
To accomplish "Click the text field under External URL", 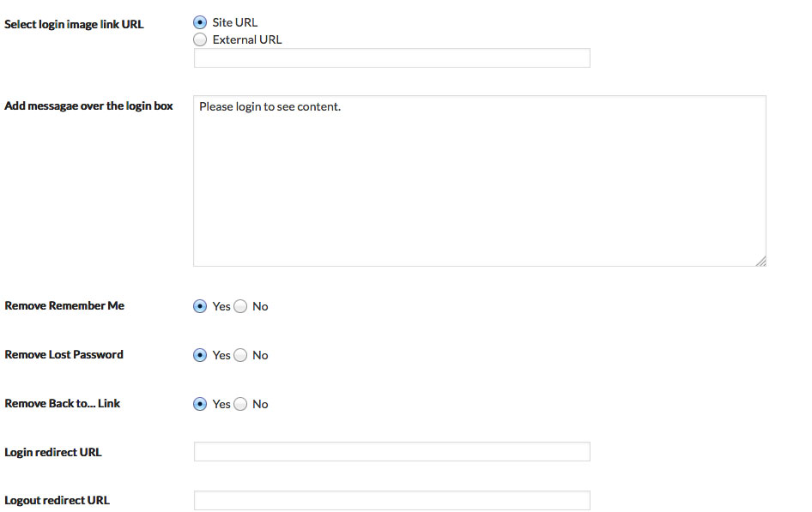I will tap(392, 58).
